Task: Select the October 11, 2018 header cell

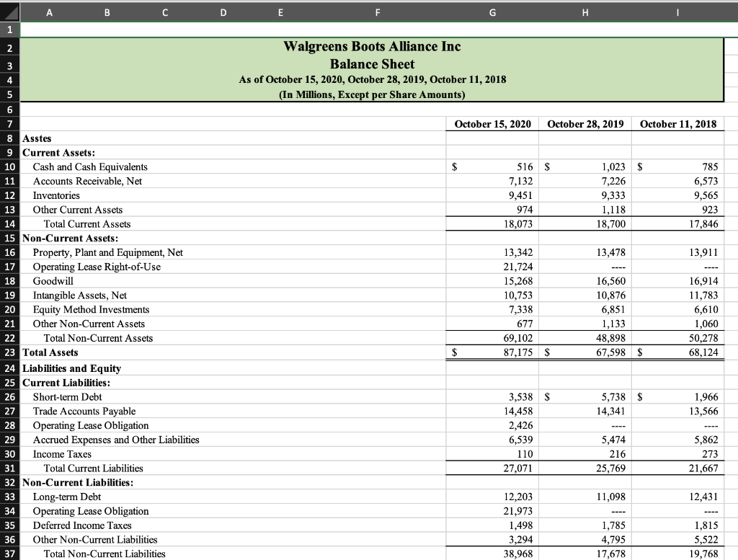Action: click(x=677, y=124)
